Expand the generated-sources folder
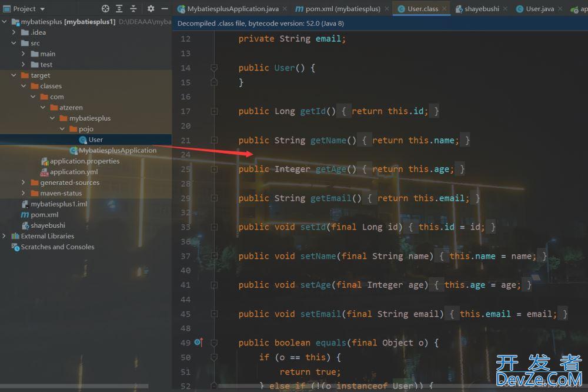The width and height of the screenshot is (588, 392). tap(24, 182)
